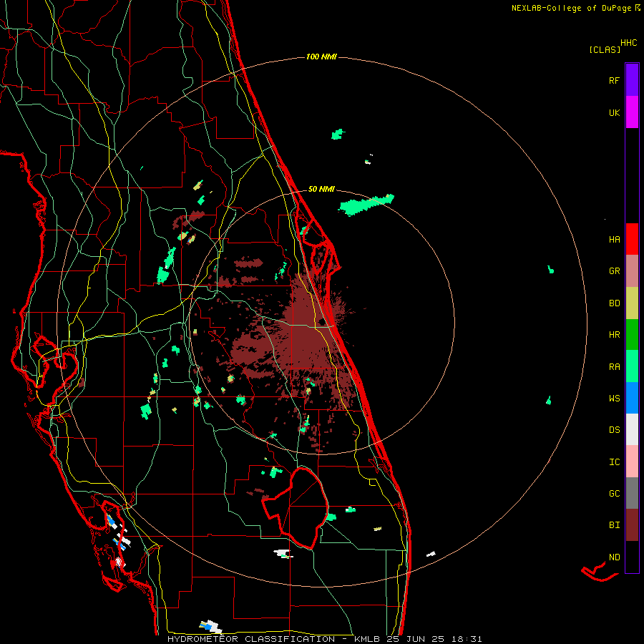Pick the light green RA legend swatch
Screen dimensions: 644x644
pyautogui.click(x=632, y=366)
